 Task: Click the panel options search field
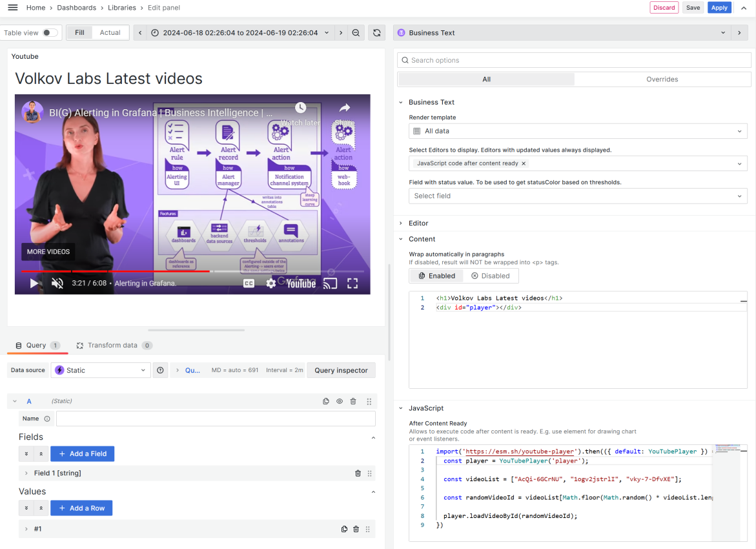(x=574, y=59)
